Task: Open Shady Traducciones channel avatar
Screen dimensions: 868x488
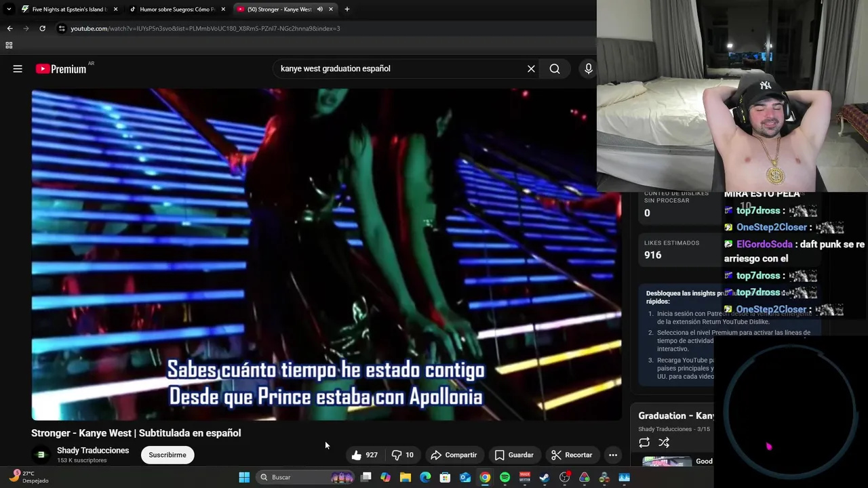Action: point(41,455)
